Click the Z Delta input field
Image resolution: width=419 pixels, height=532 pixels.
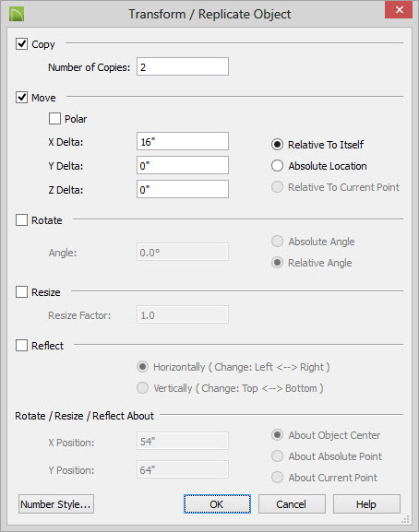point(183,189)
